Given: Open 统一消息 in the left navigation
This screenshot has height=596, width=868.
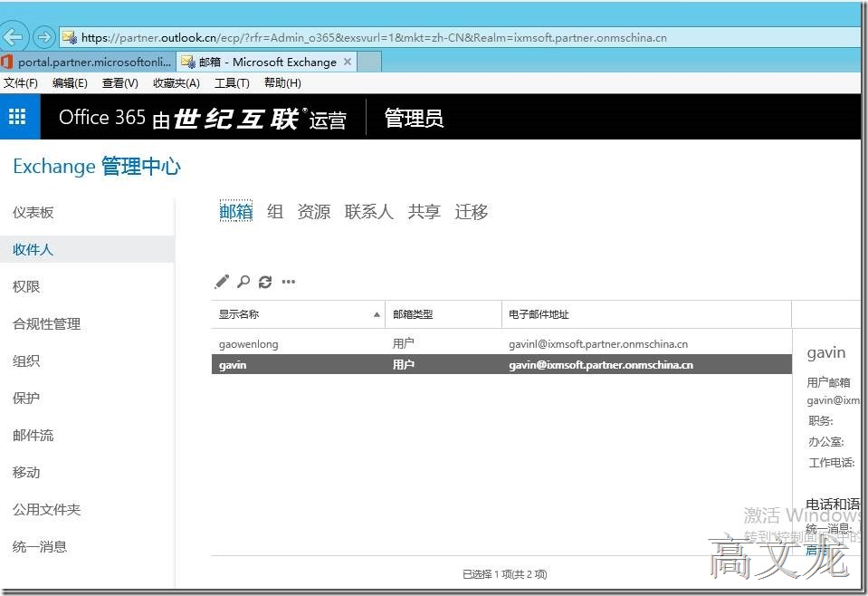Looking at the screenshot, I should (x=40, y=547).
